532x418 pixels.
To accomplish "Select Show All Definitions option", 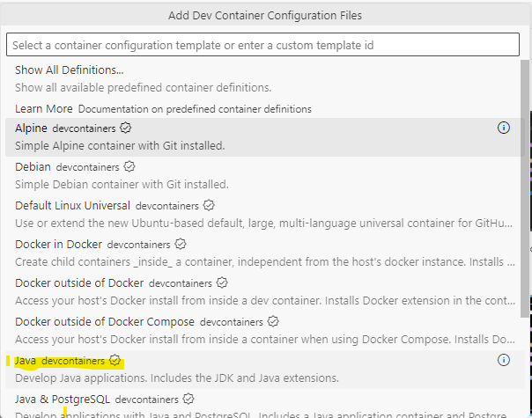I will [x=264, y=78].
